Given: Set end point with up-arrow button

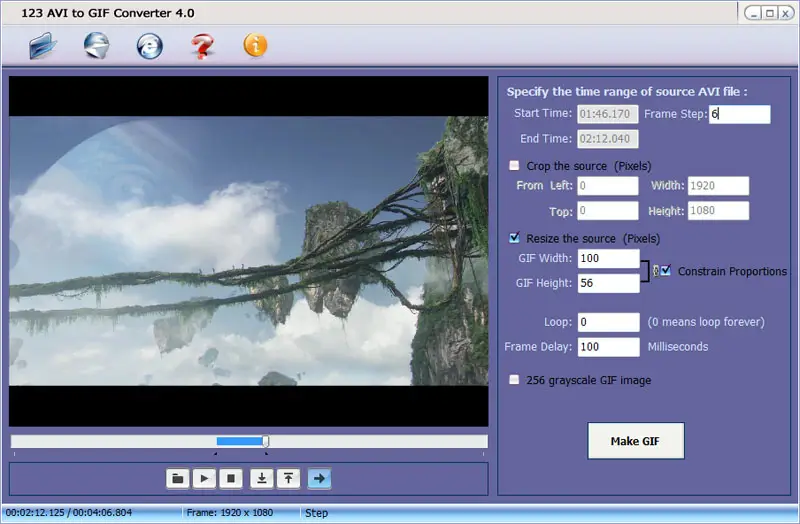Looking at the screenshot, I should click(x=288, y=479).
